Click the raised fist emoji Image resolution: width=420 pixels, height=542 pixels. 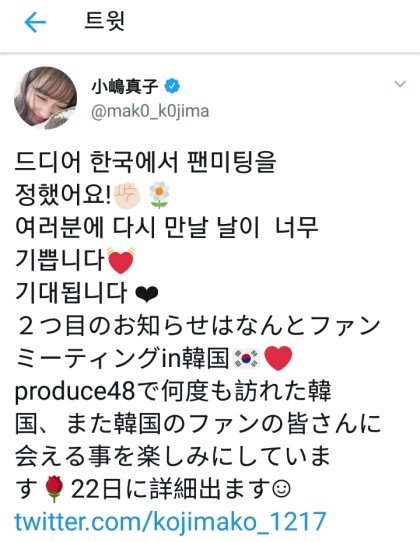coord(127,195)
